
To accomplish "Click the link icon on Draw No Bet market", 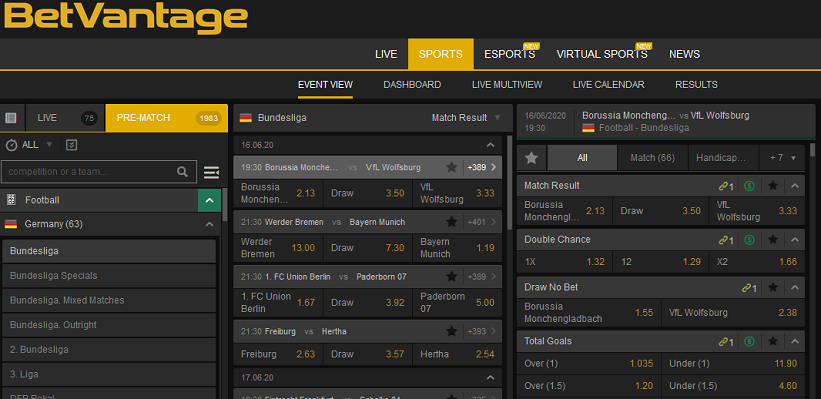I will pyautogui.click(x=749, y=287).
